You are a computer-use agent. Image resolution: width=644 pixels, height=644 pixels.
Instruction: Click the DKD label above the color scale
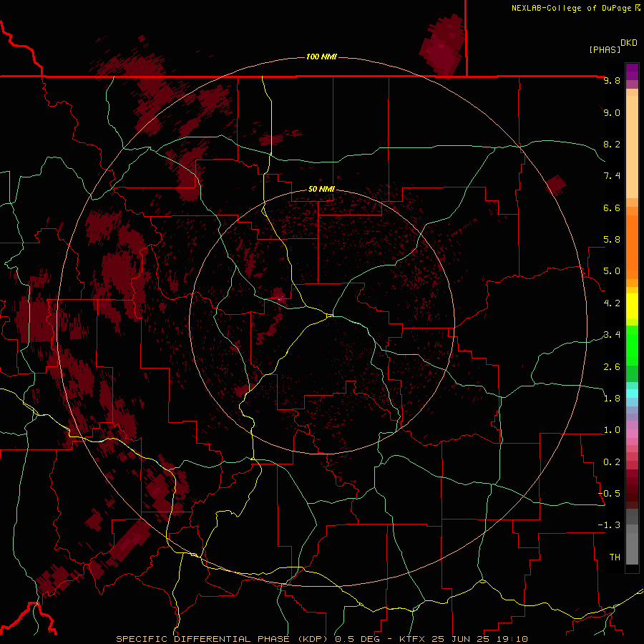629,42
